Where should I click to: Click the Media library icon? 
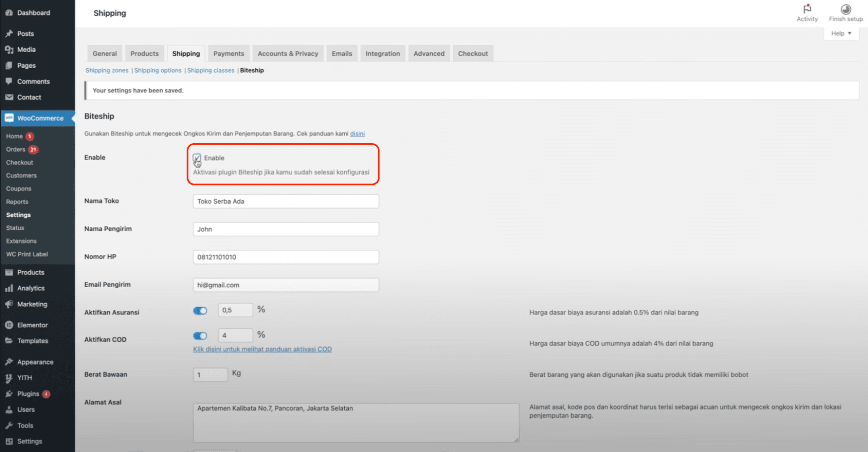9,50
